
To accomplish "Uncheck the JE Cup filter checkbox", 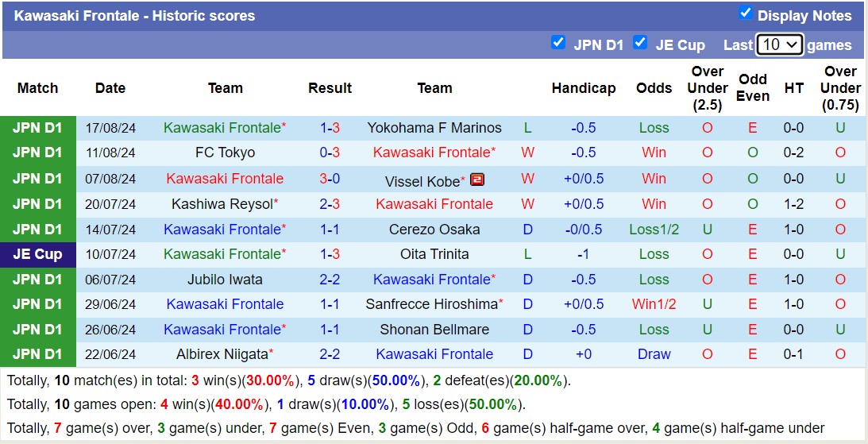I will (640, 43).
